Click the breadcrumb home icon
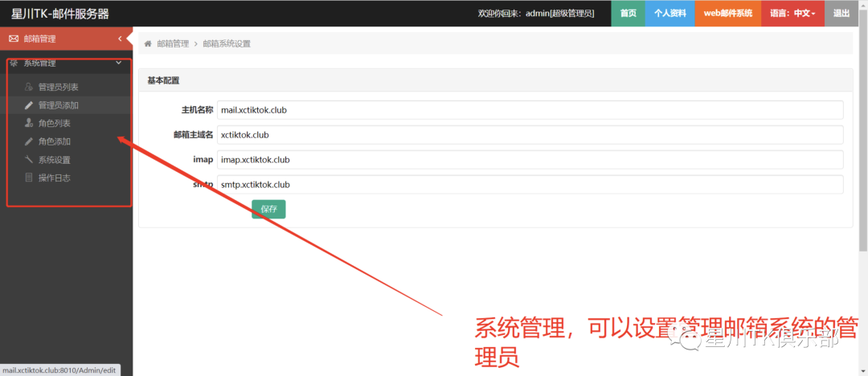Viewport: 868px width, 376px height. point(148,43)
